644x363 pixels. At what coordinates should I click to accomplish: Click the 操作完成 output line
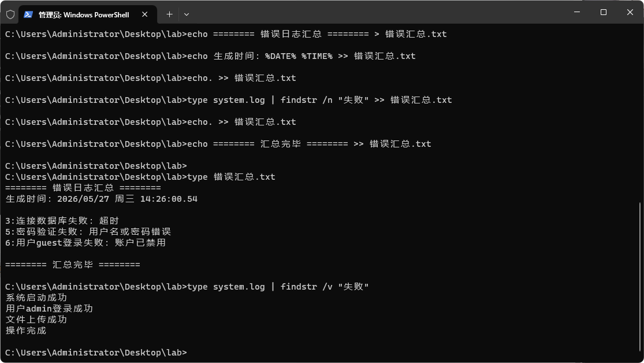tap(26, 331)
